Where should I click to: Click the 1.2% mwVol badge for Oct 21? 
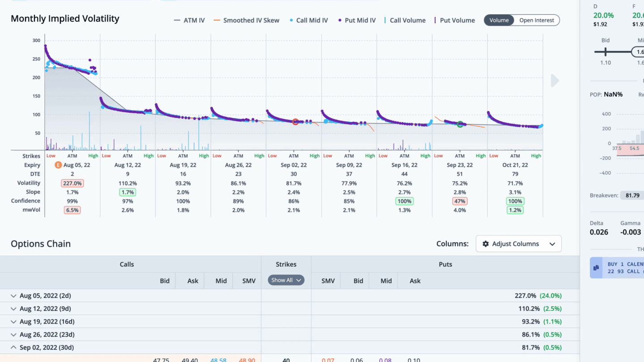click(515, 210)
